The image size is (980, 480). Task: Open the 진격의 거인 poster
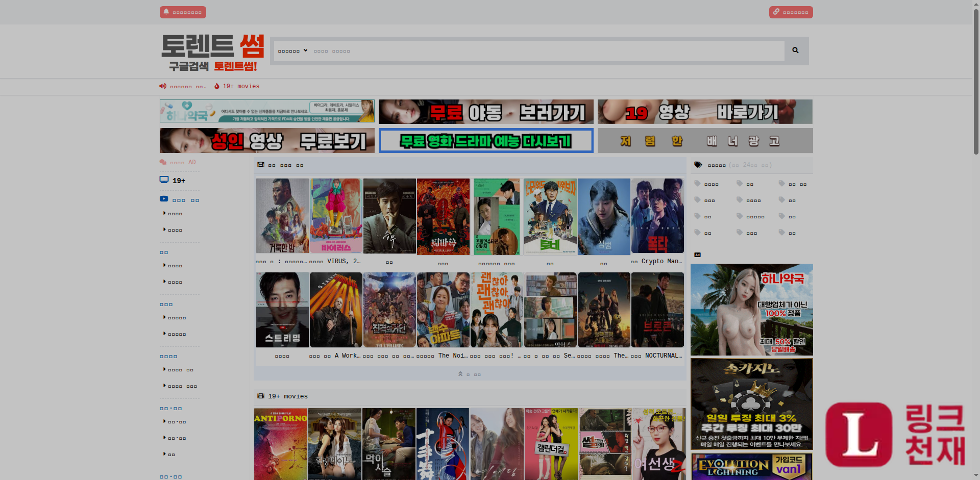coord(389,310)
